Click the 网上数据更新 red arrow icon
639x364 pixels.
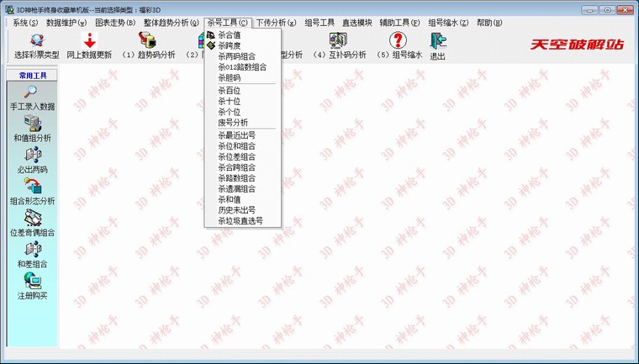click(x=88, y=40)
